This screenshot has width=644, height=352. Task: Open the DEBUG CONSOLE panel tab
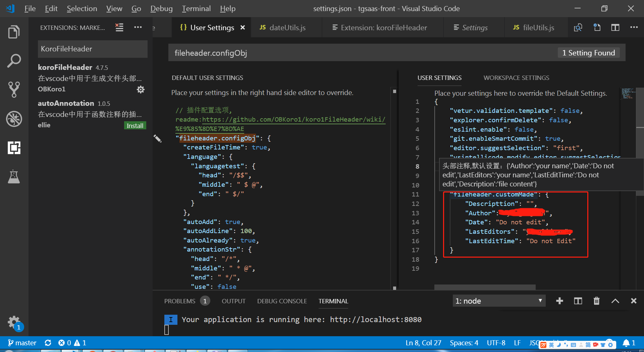[x=282, y=301]
